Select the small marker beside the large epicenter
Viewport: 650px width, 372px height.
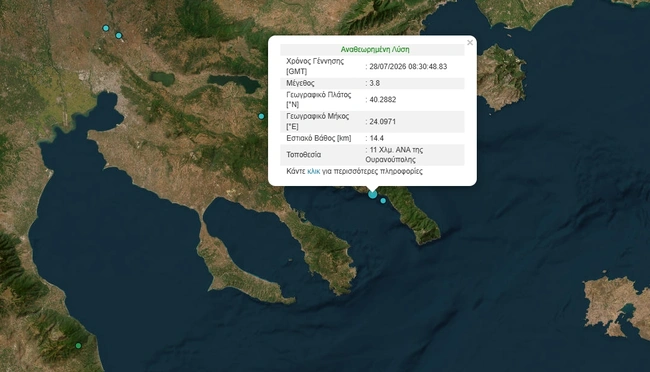pos(383,201)
